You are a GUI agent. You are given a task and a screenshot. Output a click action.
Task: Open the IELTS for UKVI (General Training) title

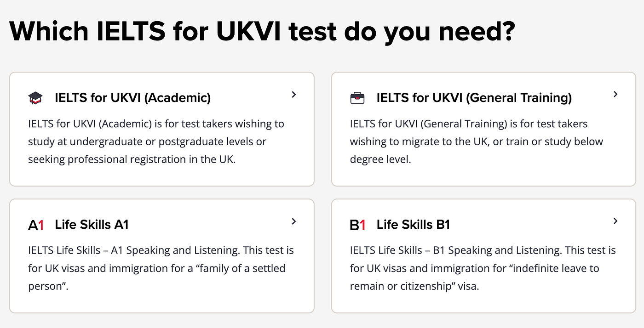click(474, 98)
